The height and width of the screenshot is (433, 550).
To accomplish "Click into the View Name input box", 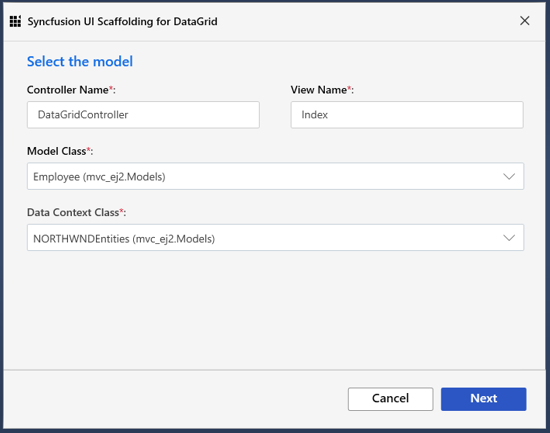I will coord(407,115).
